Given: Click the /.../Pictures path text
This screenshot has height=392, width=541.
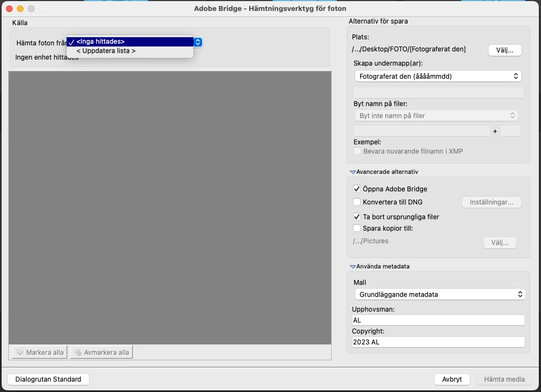Looking at the screenshot, I should click(371, 241).
